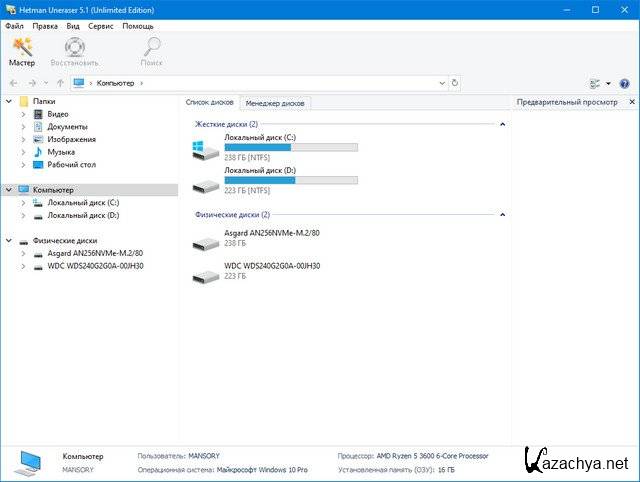Select the Локальный диск (C:) drive icon
Image resolution: width=640 pixels, height=482 pixels.
coord(206,151)
